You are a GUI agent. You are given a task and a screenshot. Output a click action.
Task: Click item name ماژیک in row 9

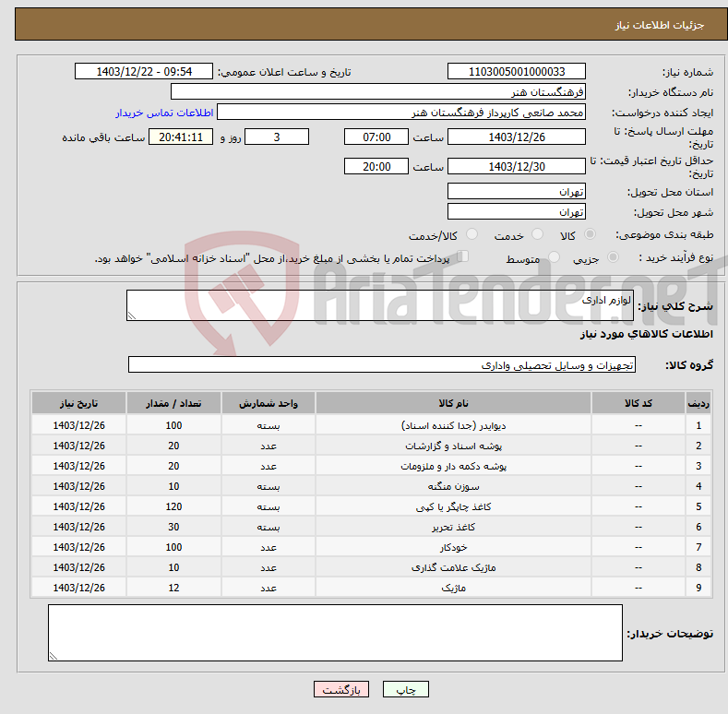tap(453, 588)
